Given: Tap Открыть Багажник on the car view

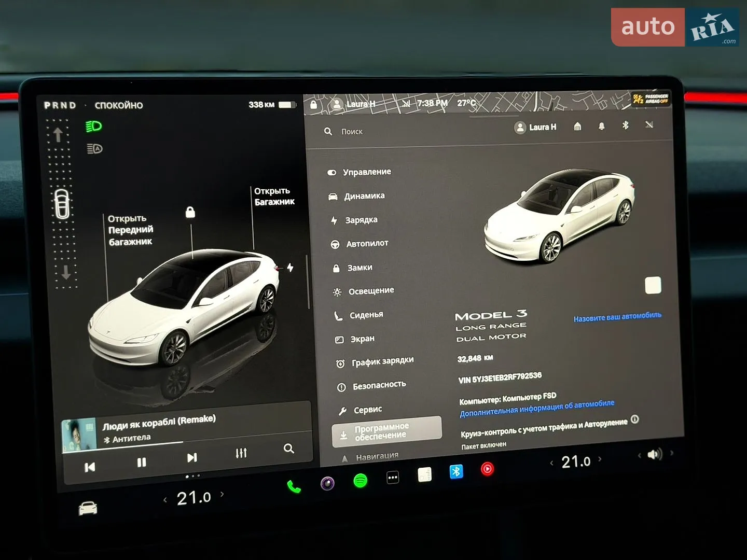Looking at the screenshot, I should [274, 197].
